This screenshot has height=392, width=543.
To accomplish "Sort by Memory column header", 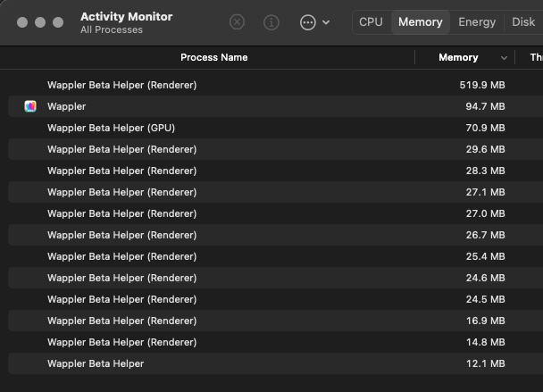I will tap(458, 57).
